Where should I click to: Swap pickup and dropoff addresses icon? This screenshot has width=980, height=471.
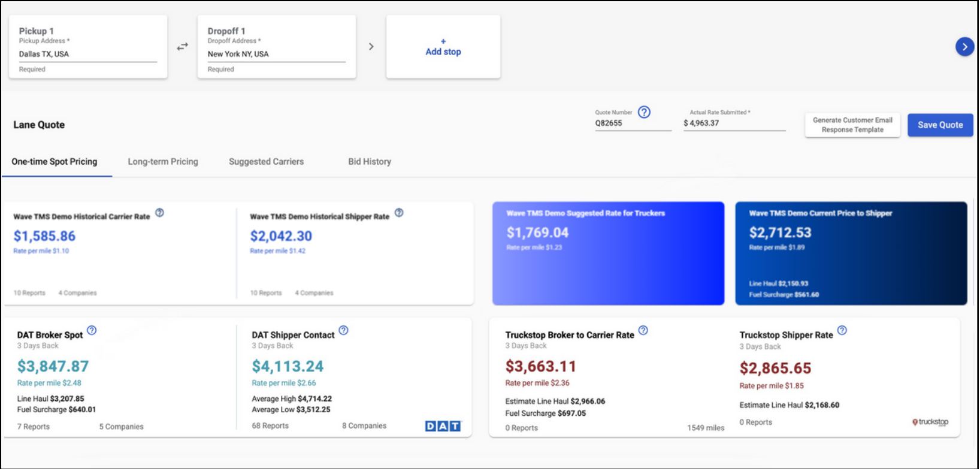coord(183,47)
